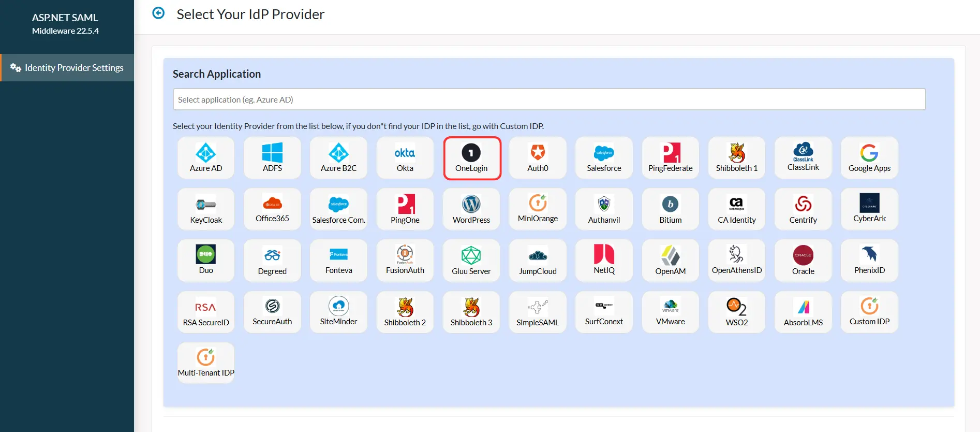Select the Custom IDP option
980x432 pixels.
point(869,312)
